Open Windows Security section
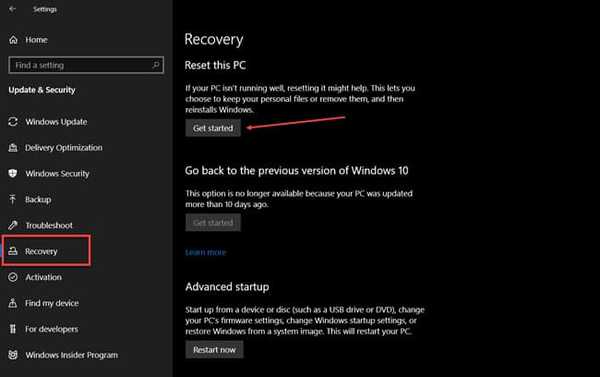The width and height of the screenshot is (600, 377). click(x=57, y=174)
